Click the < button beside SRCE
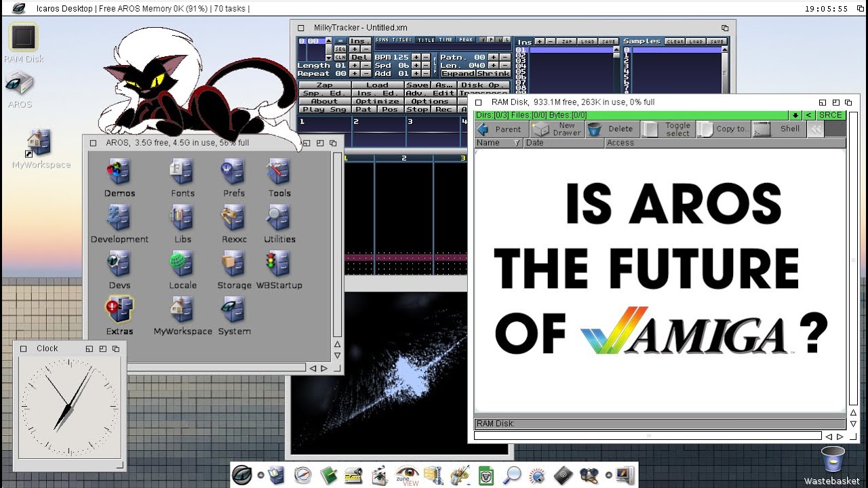This screenshot has height=488, width=868. (809, 115)
